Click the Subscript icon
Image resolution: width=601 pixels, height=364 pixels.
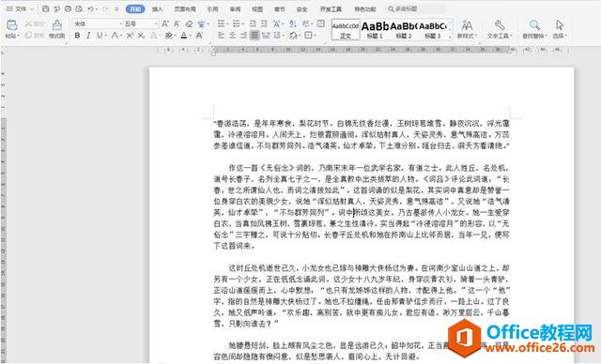(141, 36)
